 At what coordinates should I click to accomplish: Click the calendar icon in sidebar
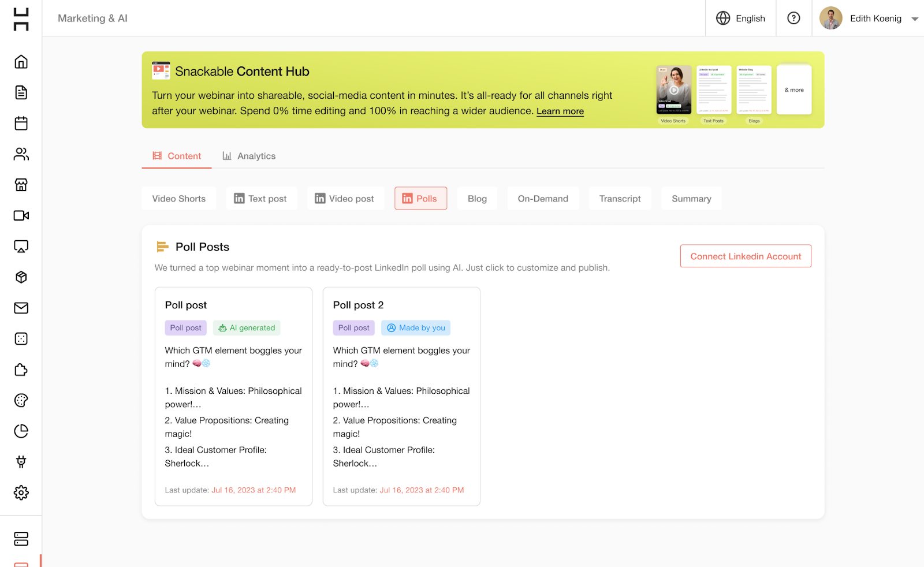point(21,123)
